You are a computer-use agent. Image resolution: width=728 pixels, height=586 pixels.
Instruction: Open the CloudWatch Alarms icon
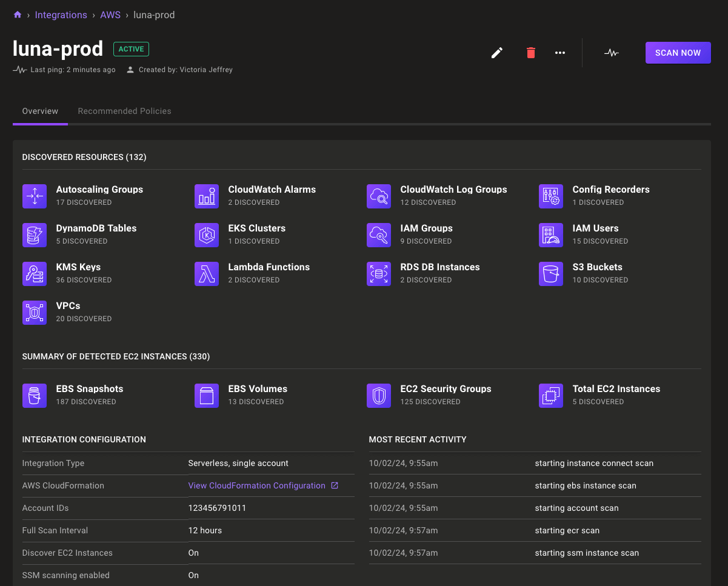[x=207, y=196]
